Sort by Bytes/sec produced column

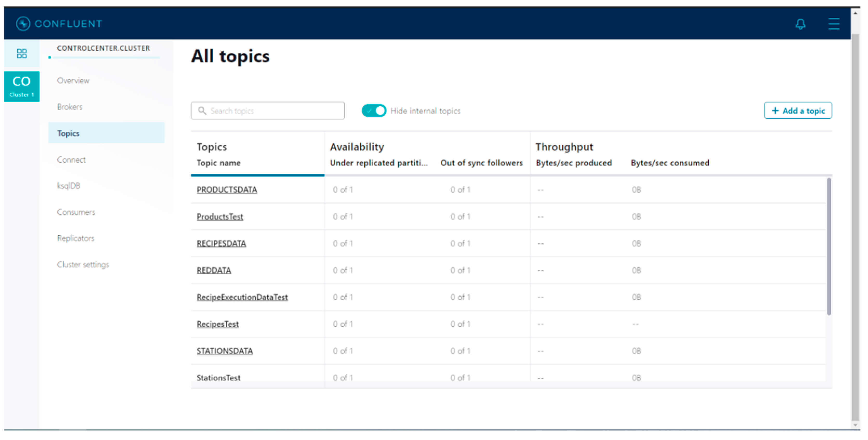(573, 163)
